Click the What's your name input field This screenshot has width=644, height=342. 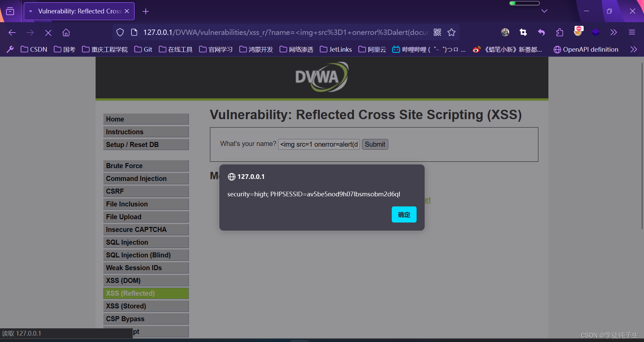(x=319, y=144)
